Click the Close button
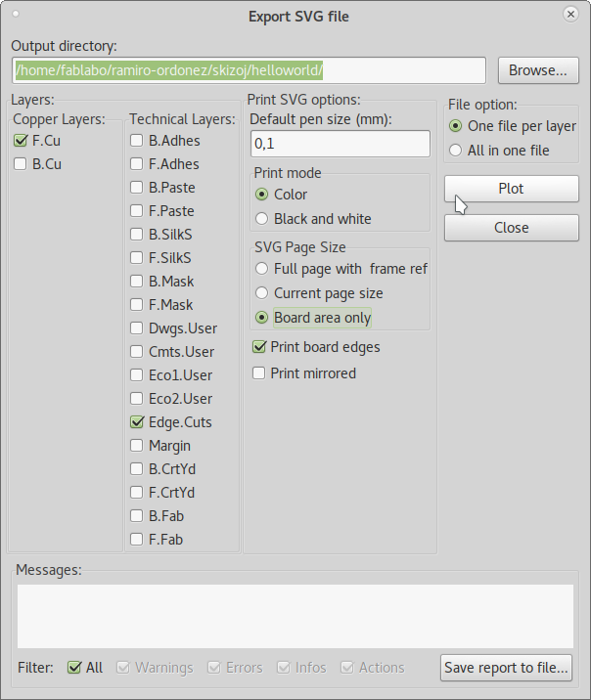591x700 pixels. [512, 228]
